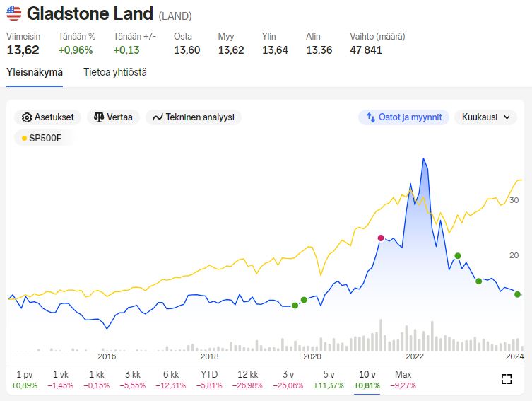This screenshot has width=532, height=401.
Task: Select the 6 kk time range
Action: tap(171, 379)
